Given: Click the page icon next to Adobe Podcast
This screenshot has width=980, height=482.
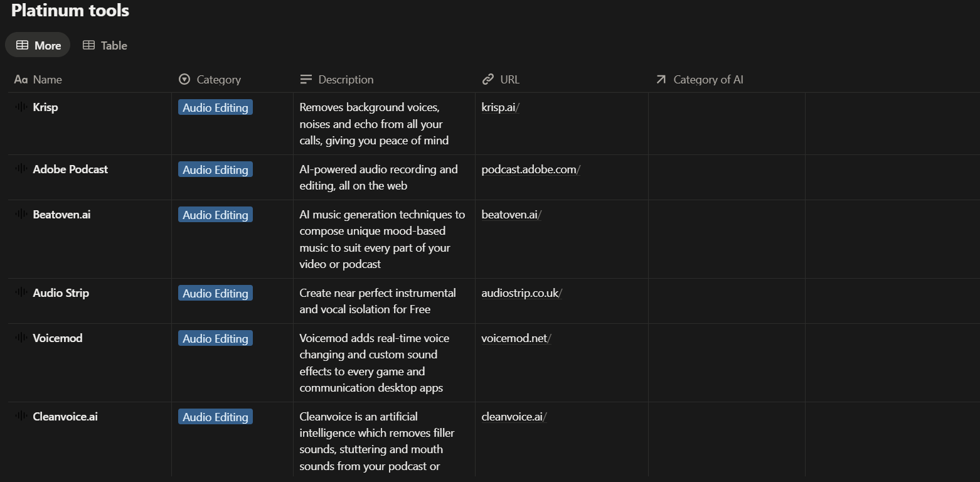Looking at the screenshot, I should pyautogui.click(x=21, y=169).
